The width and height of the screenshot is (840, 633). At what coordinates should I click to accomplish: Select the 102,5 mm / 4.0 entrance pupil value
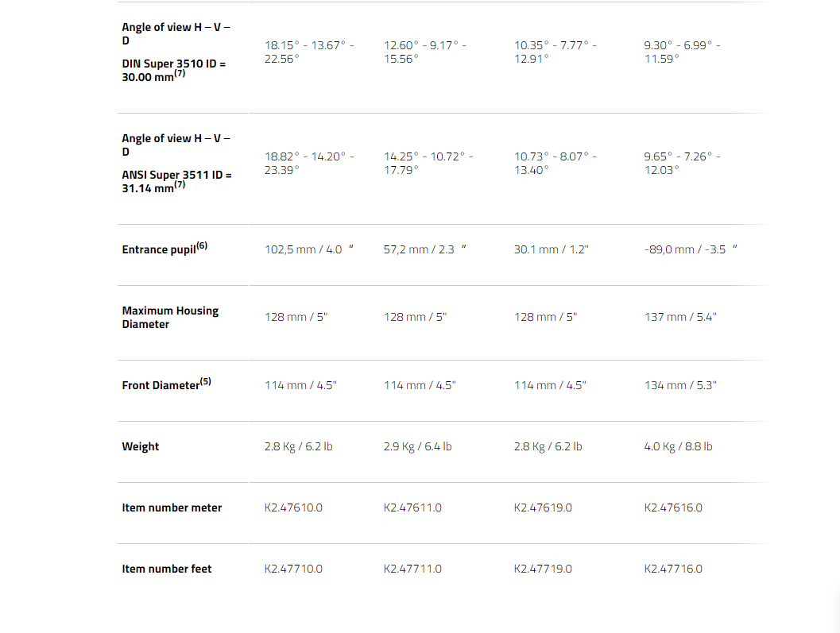point(309,249)
